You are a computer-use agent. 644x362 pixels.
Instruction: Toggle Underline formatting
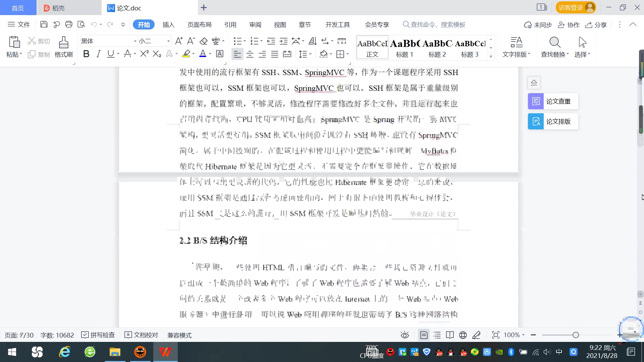click(110, 54)
